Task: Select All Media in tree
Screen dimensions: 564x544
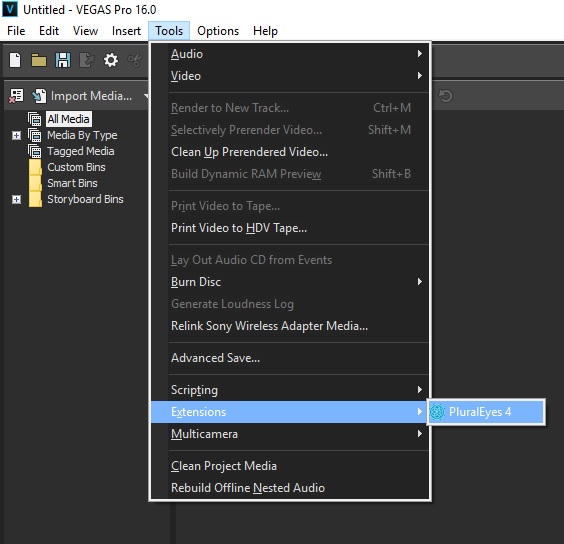Action: point(69,119)
